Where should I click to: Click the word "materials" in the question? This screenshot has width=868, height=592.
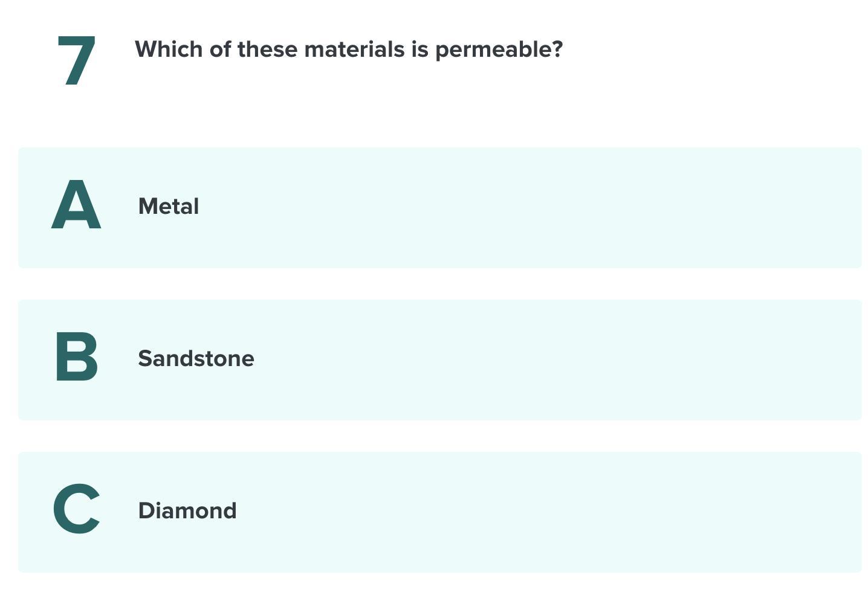point(354,50)
